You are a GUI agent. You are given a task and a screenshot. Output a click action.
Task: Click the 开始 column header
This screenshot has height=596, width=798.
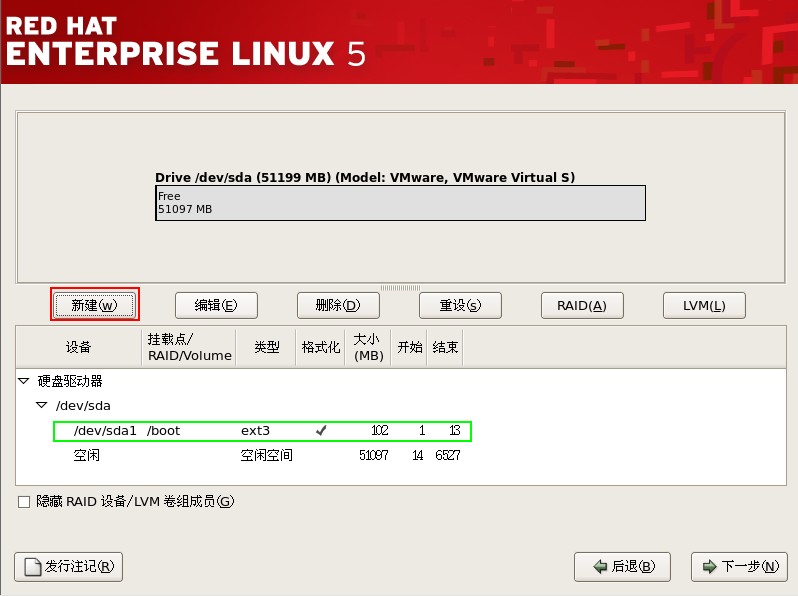point(409,347)
